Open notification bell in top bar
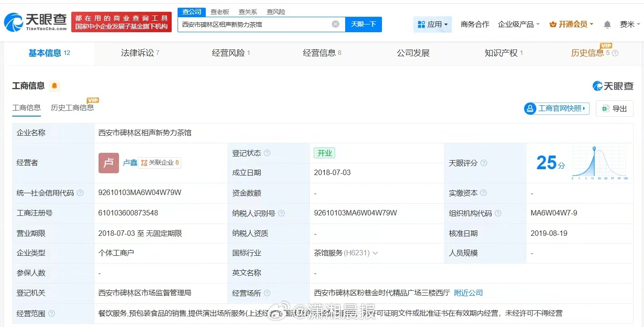644x327 pixels. (607, 24)
